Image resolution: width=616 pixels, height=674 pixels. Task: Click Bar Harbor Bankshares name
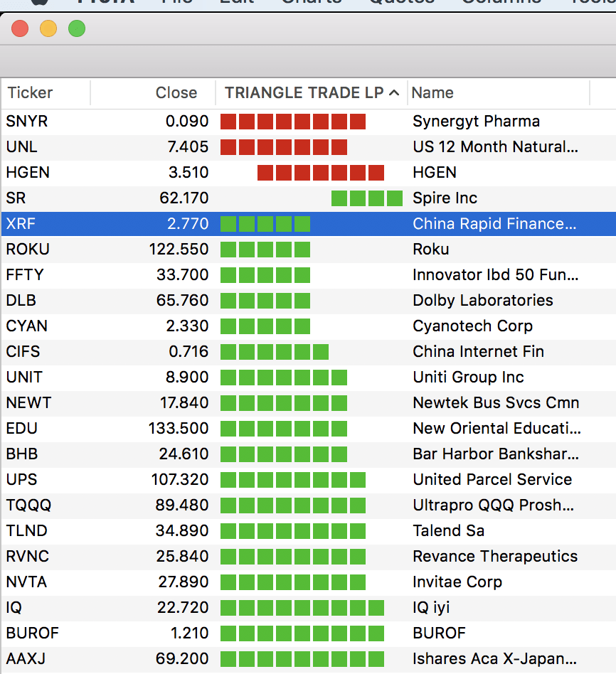pyautogui.click(x=496, y=454)
